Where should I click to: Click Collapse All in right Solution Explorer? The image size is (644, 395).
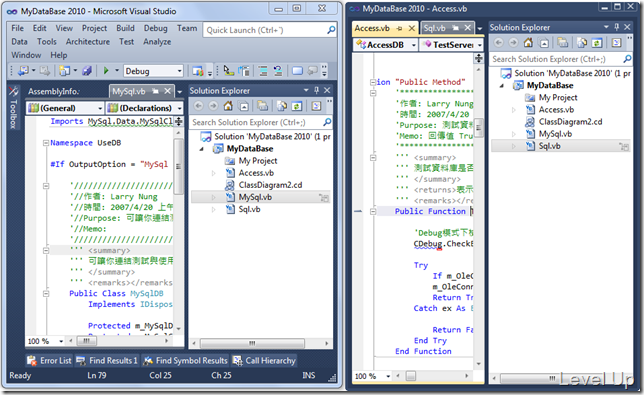pos(544,43)
